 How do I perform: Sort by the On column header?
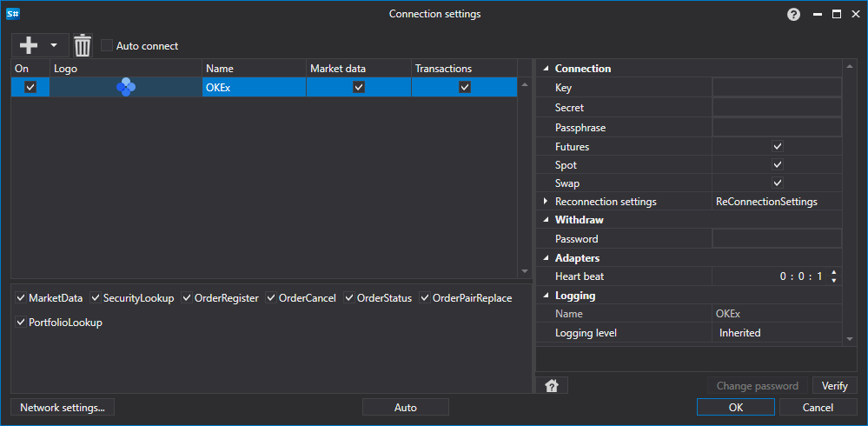point(30,69)
